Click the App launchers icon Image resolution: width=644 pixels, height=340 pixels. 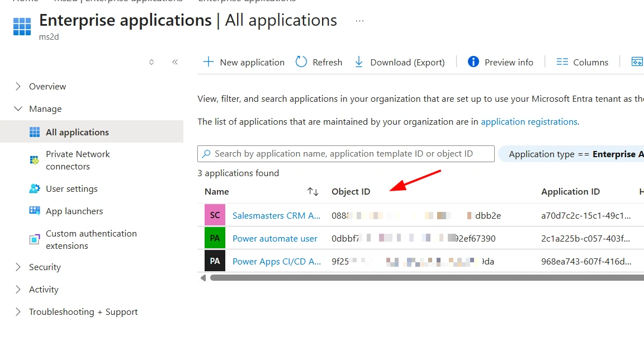click(x=35, y=211)
